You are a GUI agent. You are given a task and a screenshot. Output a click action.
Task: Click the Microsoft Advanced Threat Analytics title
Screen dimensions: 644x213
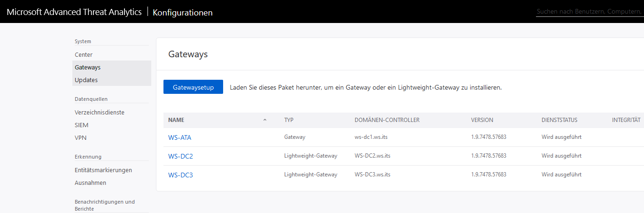(x=74, y=12)
